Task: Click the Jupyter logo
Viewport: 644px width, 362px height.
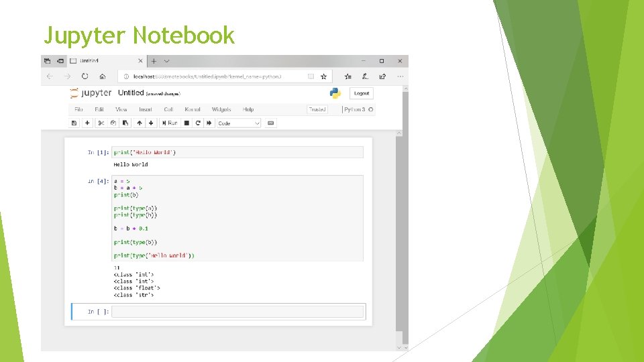Action: click(x=91, y=93)
